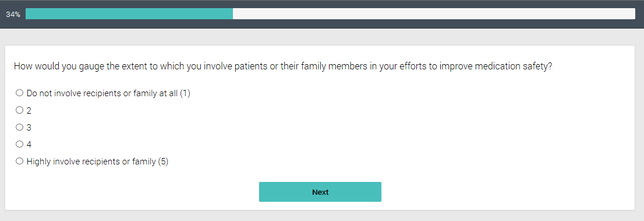Select the "Do not involve recipients" radio button
This screenshot has height=221, width=644.
19,93
